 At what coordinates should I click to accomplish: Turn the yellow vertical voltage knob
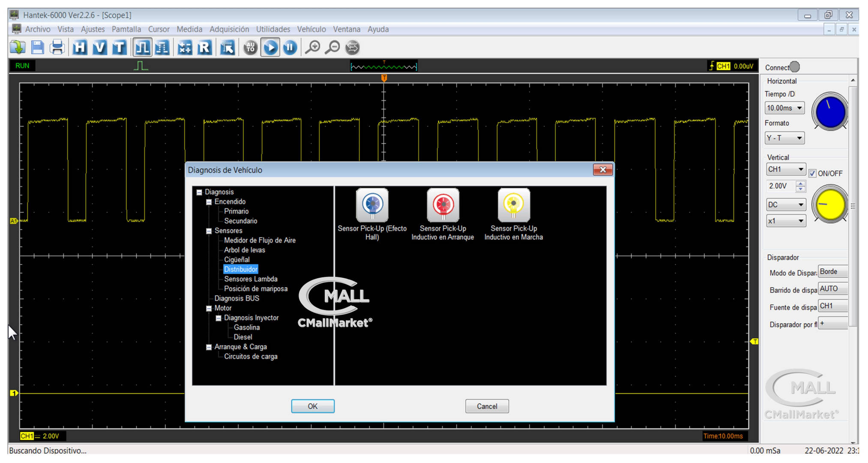tap(830, 204)
